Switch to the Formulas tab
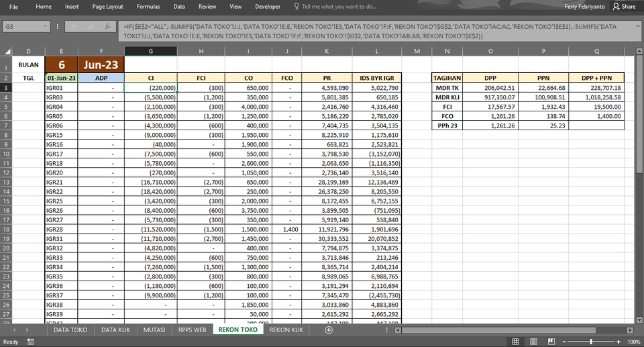 148,7
